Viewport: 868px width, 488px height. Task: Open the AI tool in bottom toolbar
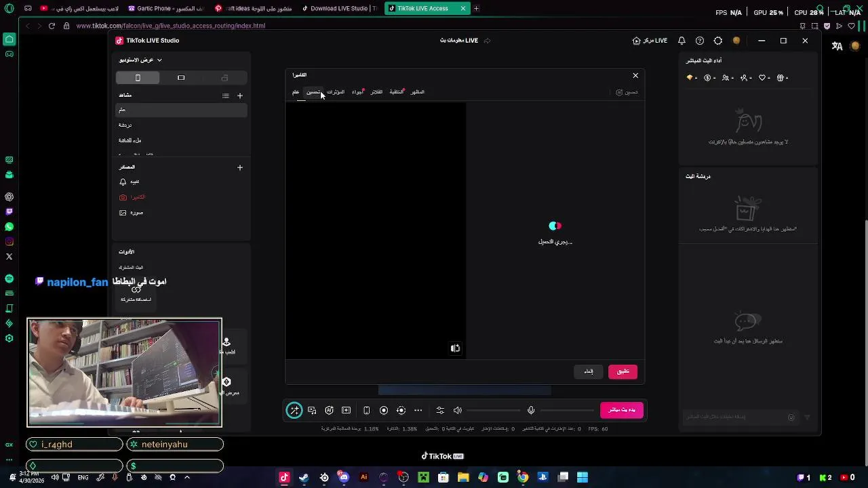click(329, 410)
